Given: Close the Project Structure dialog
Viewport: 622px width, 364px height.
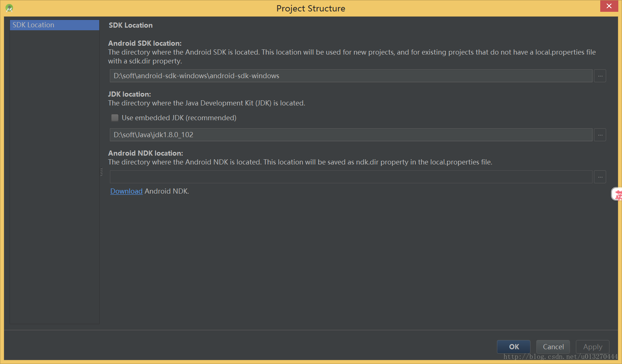Looking at the screenshot, I should click(x=609, y=6).
